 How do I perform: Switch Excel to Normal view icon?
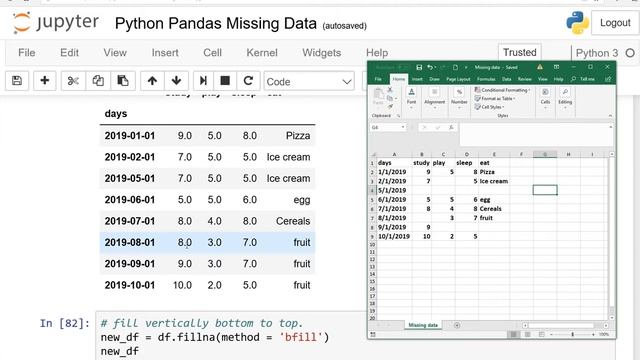tap(513, 334)
